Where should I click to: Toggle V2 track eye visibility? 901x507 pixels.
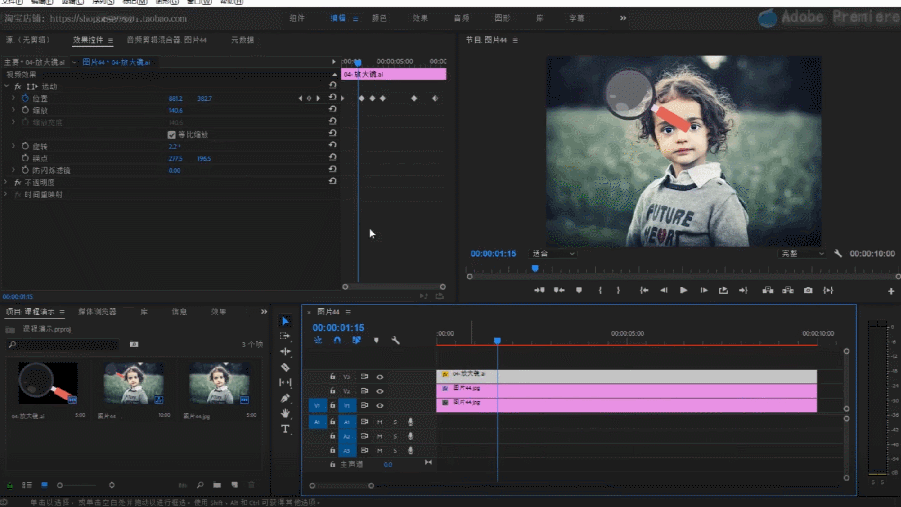tap(380, 391)
